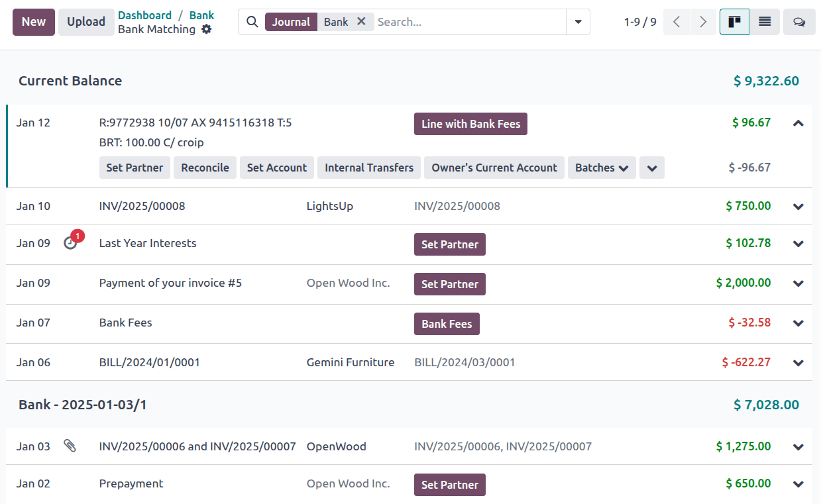Select the kanban view icon
This screenshot has height=504, width=821.
pyautogui.click(x=734, y=22)
